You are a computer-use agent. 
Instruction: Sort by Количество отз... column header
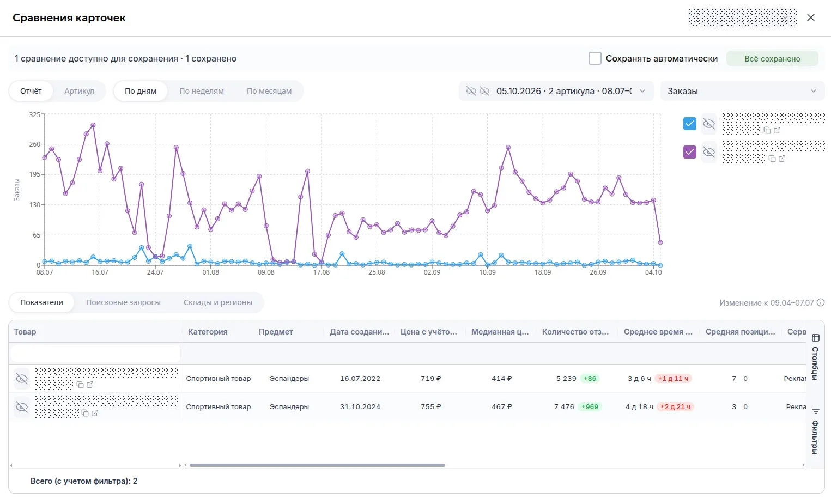point(575,331)
